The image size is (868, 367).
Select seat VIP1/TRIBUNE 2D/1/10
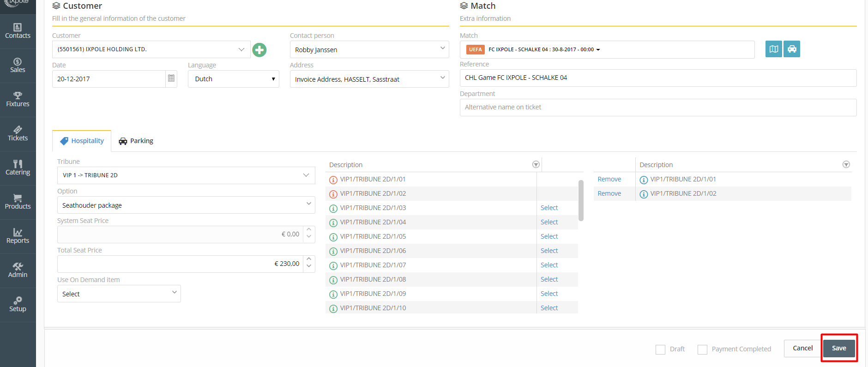549,308
